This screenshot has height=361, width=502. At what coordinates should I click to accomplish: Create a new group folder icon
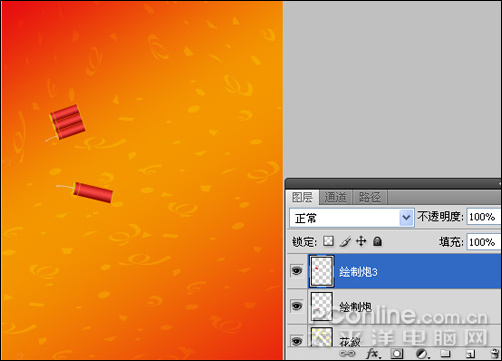coord(445,354)
